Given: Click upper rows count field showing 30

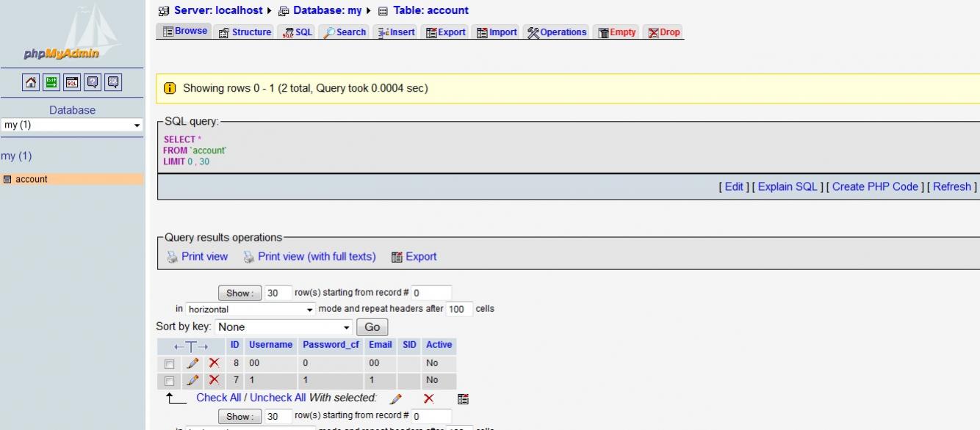Looking at the screenshot, I should point(278,293).
